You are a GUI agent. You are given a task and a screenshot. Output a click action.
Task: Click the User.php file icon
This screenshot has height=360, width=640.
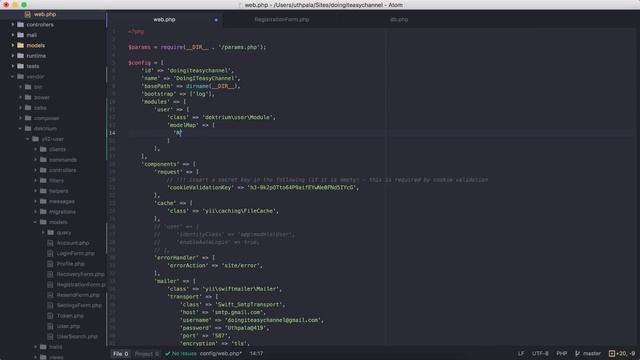point(51,326)
